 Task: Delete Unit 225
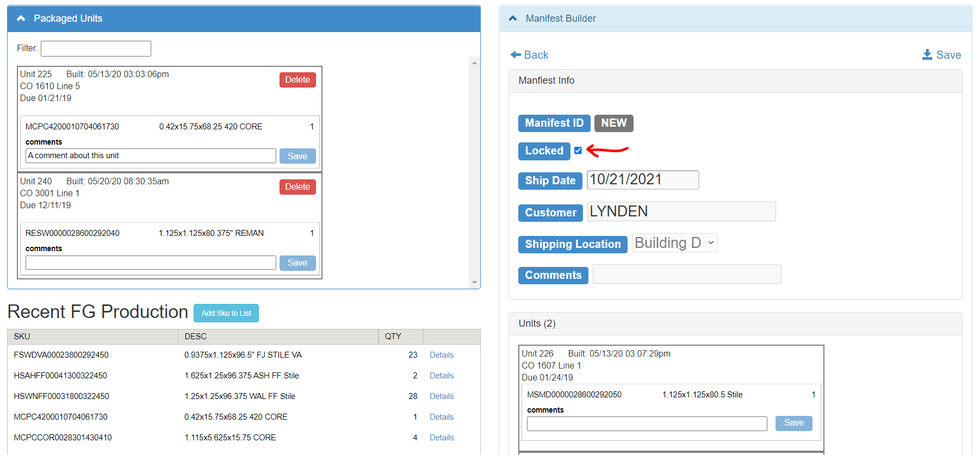297,80
